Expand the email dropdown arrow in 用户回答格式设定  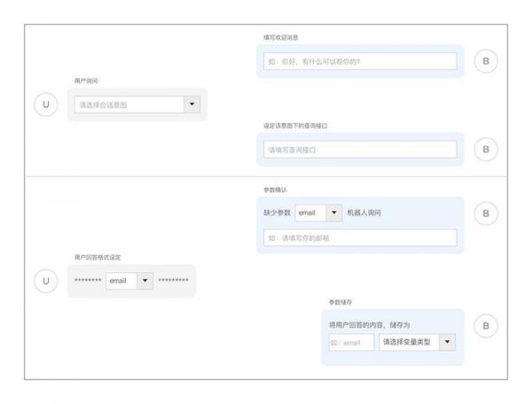[145, 281]
